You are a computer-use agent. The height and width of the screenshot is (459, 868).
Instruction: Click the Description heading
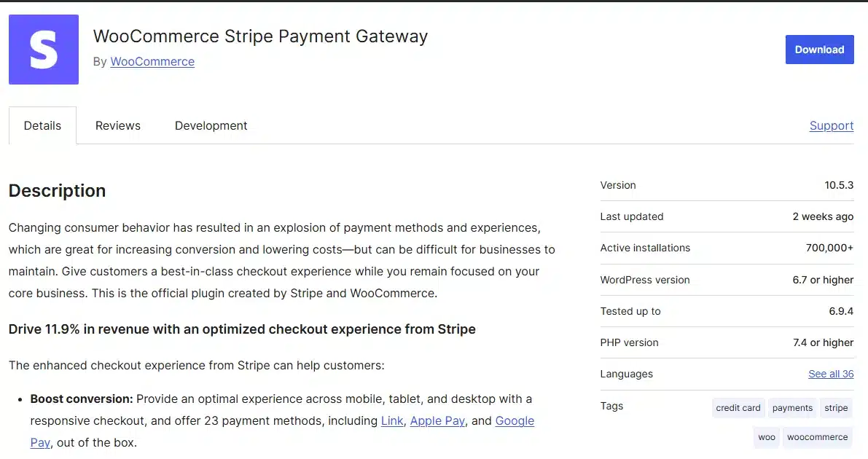click(x=57, y=190)
